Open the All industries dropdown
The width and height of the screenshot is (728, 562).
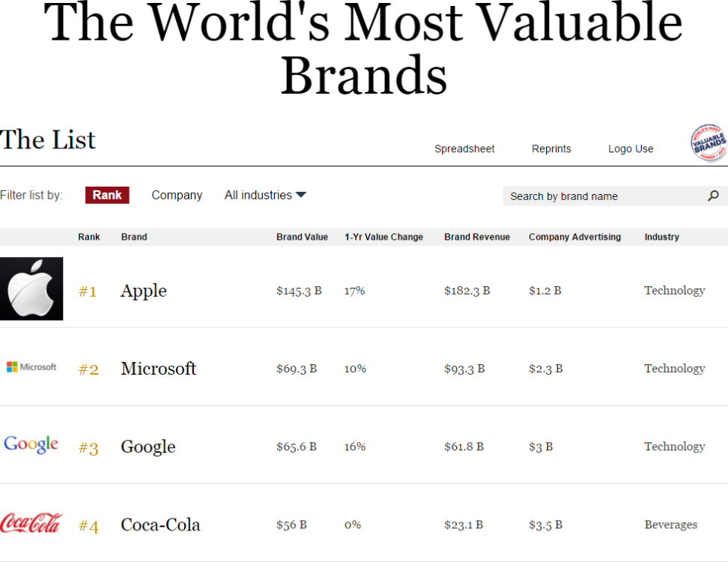click(x=265, y=195)
